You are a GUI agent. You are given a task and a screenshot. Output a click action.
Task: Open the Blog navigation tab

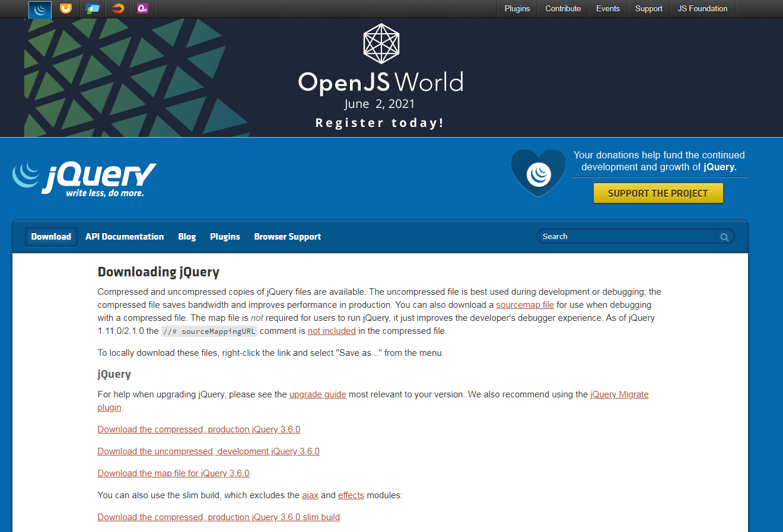[x=187, y=237]
